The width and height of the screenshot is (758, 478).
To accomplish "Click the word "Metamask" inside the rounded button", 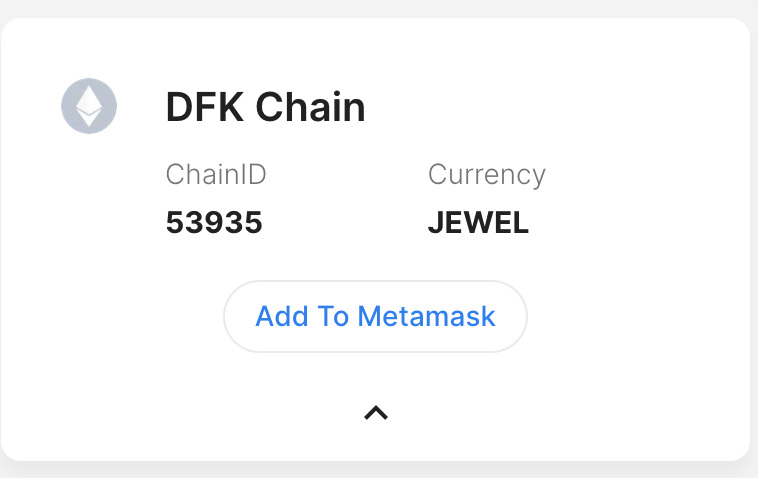I will coord(426,317).
